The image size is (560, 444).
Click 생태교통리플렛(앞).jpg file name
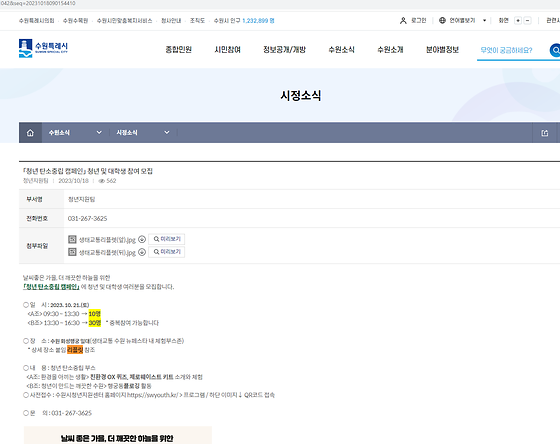click(107, 240)
